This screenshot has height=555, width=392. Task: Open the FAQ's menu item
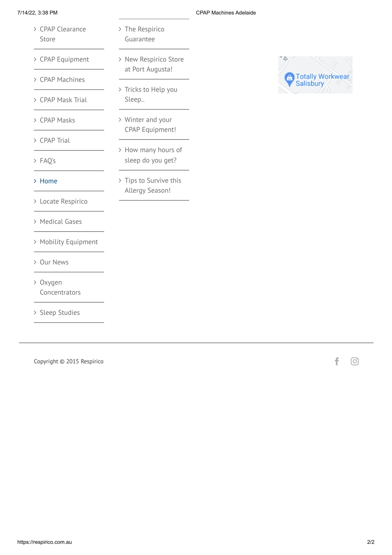tap(48, 161)
